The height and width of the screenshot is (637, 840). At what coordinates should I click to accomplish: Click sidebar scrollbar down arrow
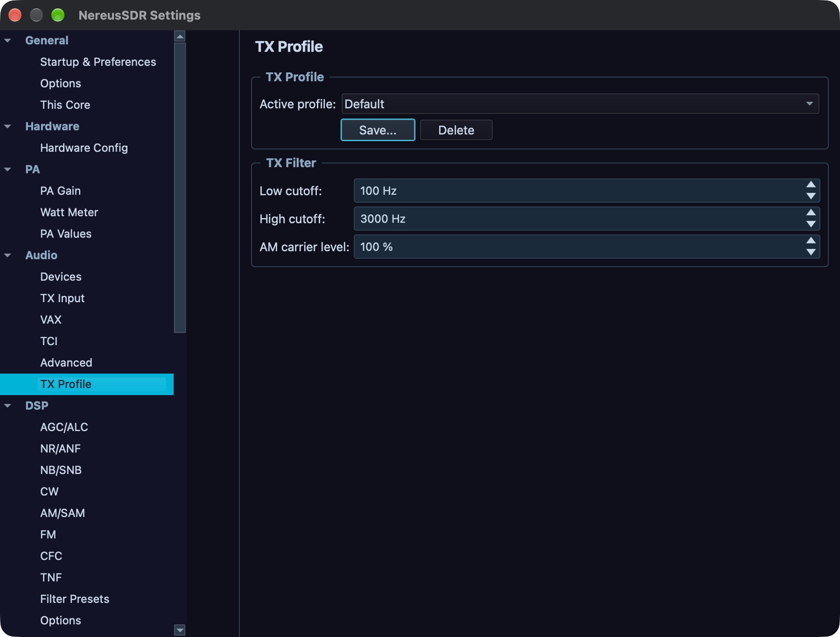(x=180, y=630)
